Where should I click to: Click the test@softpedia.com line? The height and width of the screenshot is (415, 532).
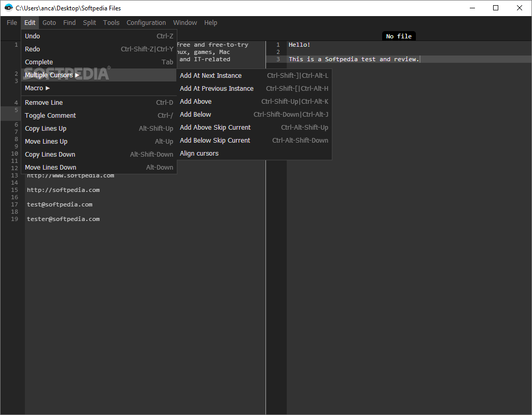click(60, 204)
